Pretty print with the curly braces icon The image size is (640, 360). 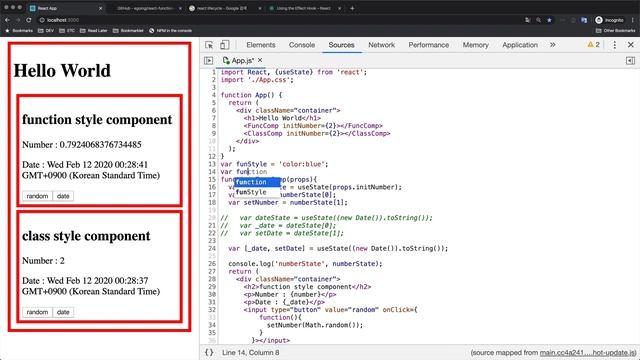[x=209, y=352]
